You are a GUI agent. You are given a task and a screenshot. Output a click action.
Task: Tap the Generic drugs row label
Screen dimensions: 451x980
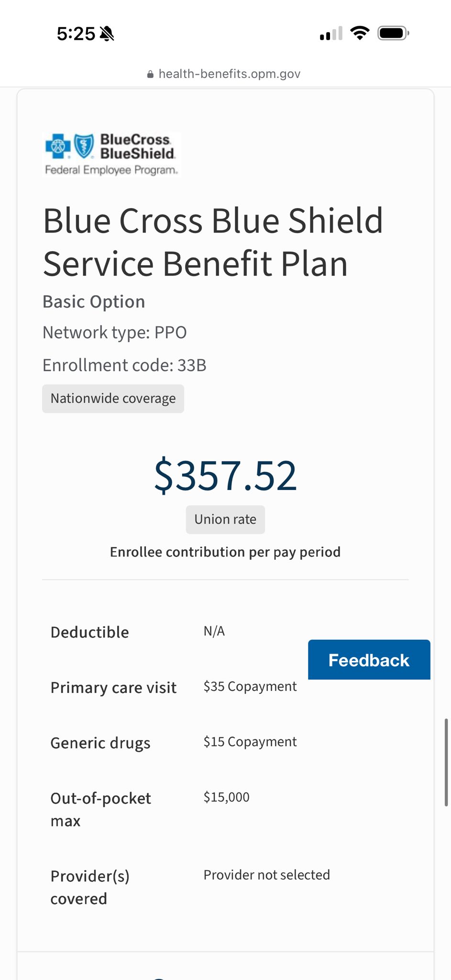click(100, 743)
